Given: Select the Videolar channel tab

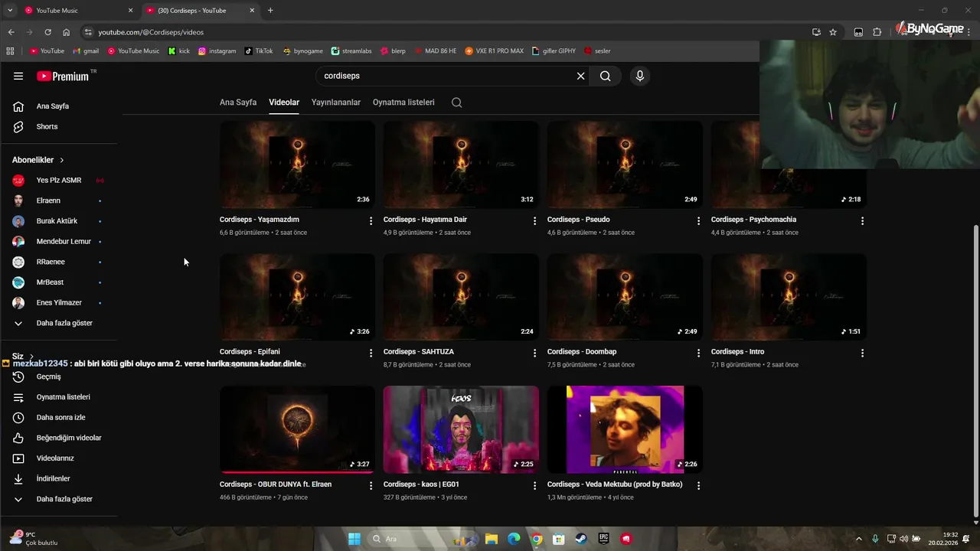Looking at the screenshot, I should tap(284, 103).
